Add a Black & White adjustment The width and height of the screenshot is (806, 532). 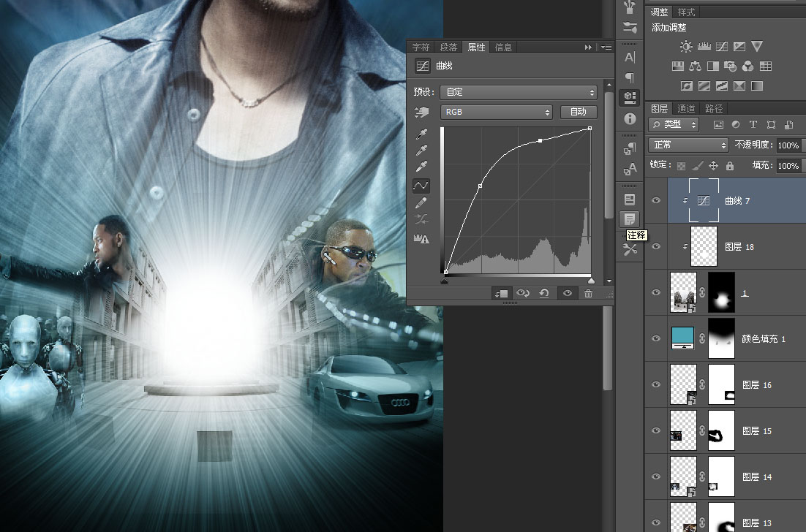pos(713,66)
